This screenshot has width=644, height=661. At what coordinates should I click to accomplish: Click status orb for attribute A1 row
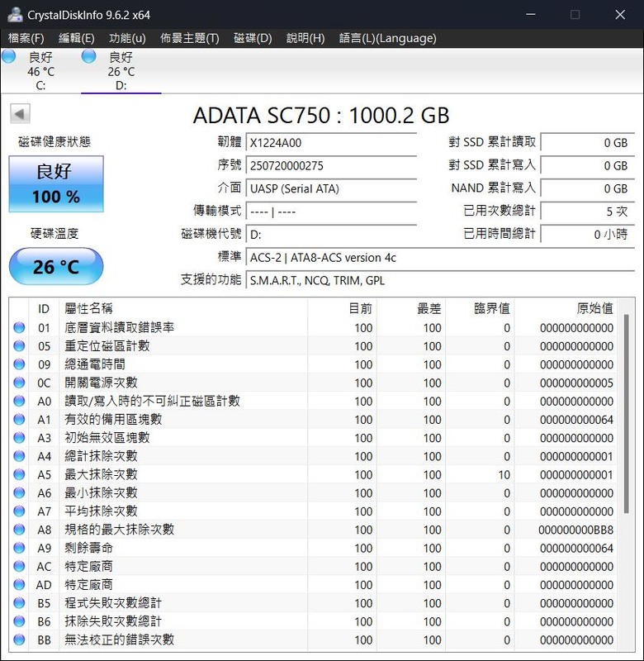19,420
